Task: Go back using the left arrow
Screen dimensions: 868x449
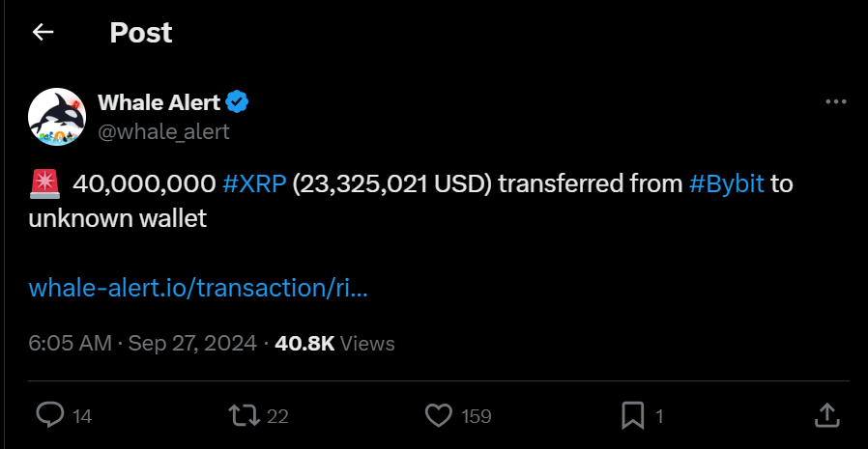Action: [x=43, y=33]
